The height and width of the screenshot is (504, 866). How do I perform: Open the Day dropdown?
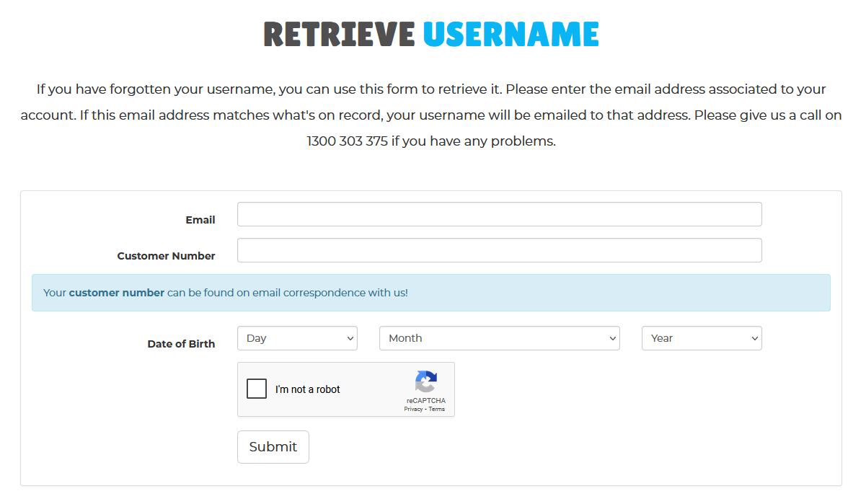297,338
